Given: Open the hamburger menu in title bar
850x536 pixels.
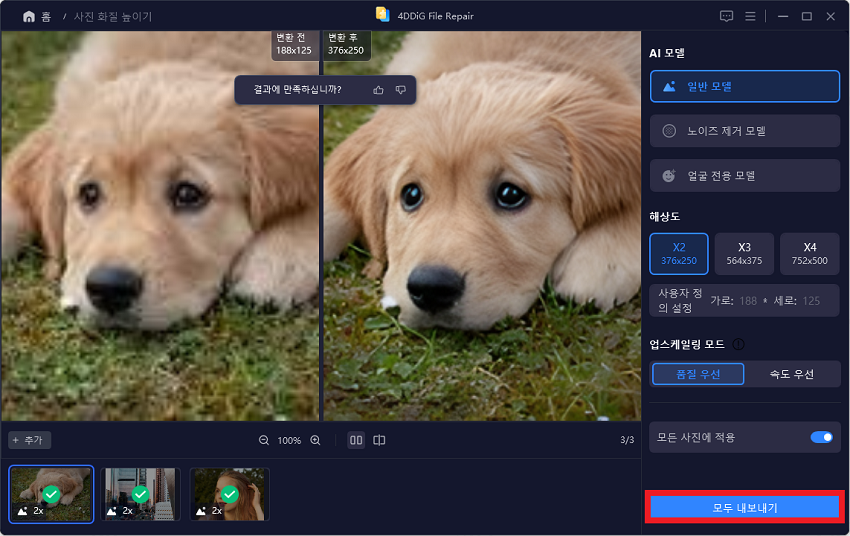Looking at the screenshot, I should pos(750,16).
